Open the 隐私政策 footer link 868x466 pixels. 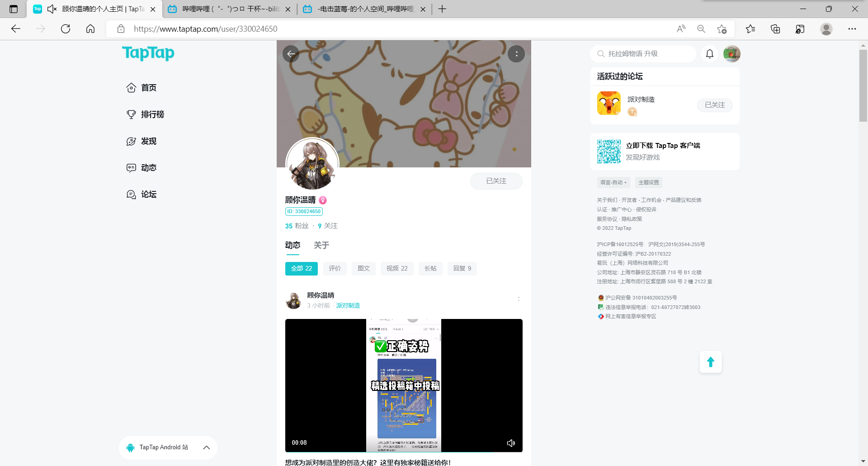(x=632, y=219)
